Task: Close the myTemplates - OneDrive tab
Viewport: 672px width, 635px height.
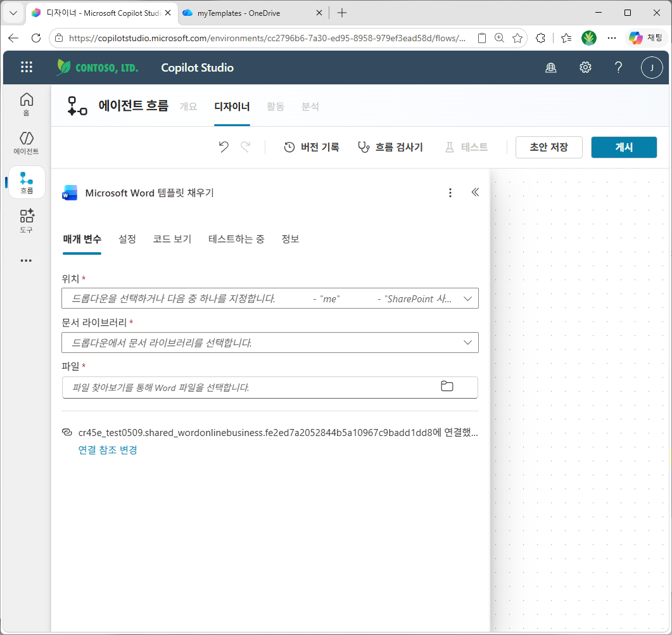Action: pos(319,13)
